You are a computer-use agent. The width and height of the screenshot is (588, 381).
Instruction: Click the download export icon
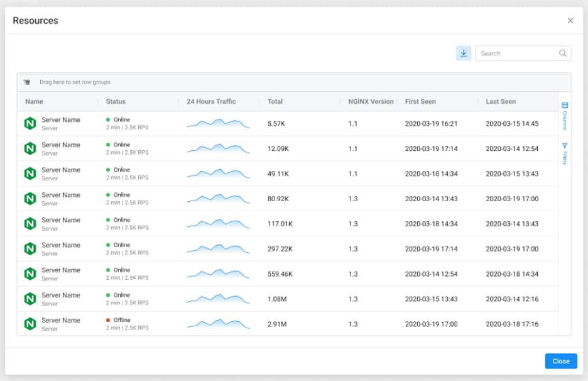[x=464, y=53]
